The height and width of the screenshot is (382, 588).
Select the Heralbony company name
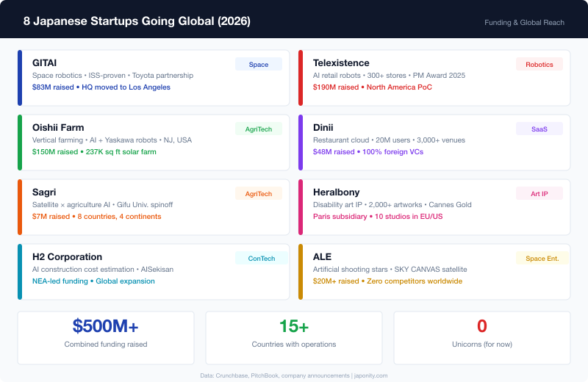click(x=337, y=192)
